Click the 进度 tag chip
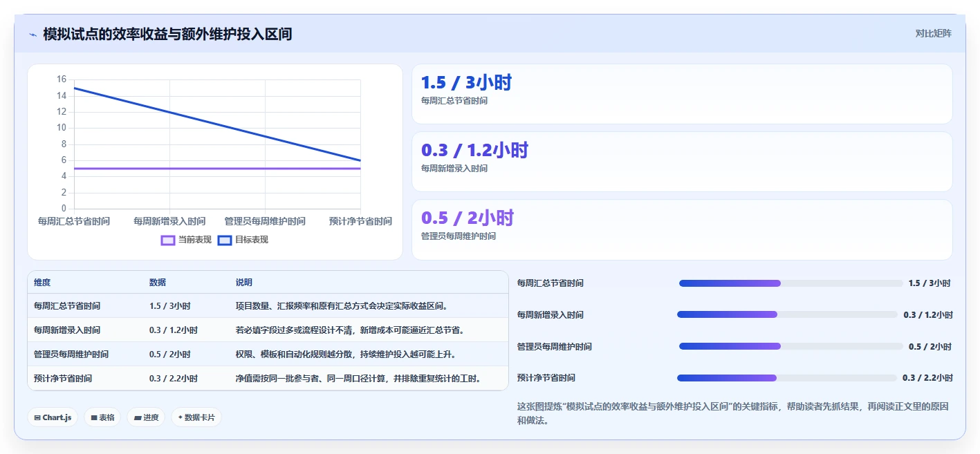Viewport: 980px width, 454px height. click(x=146, y=417)
